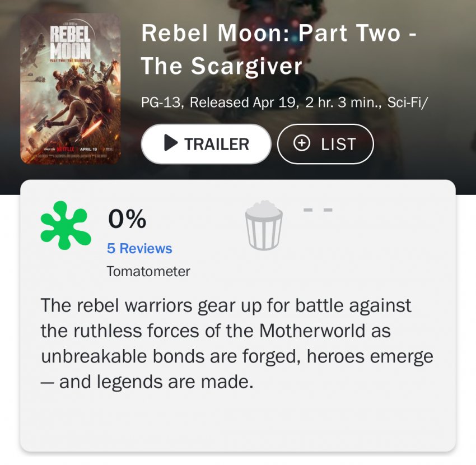Screen dimensions: 476x465
Task: Click the Tomatometer label text
Action: (148, 272)
